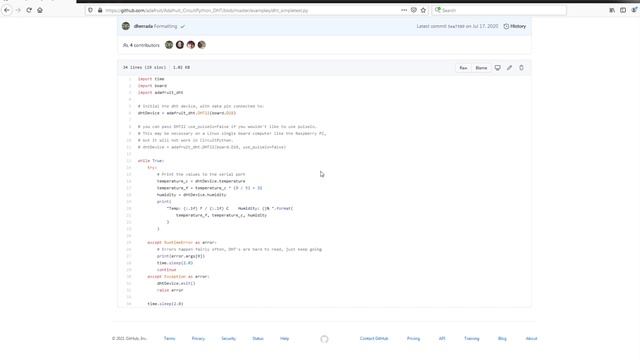This screenshot has width=640, height=360.
Task: Click the 'continue' code line
Action: click(167, 270)
